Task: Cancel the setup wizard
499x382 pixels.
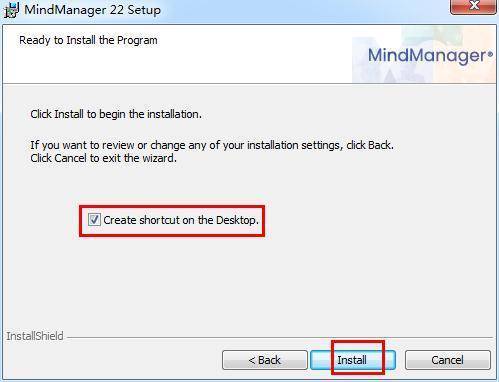Action: pyautogui.click(x=448, y=360)
